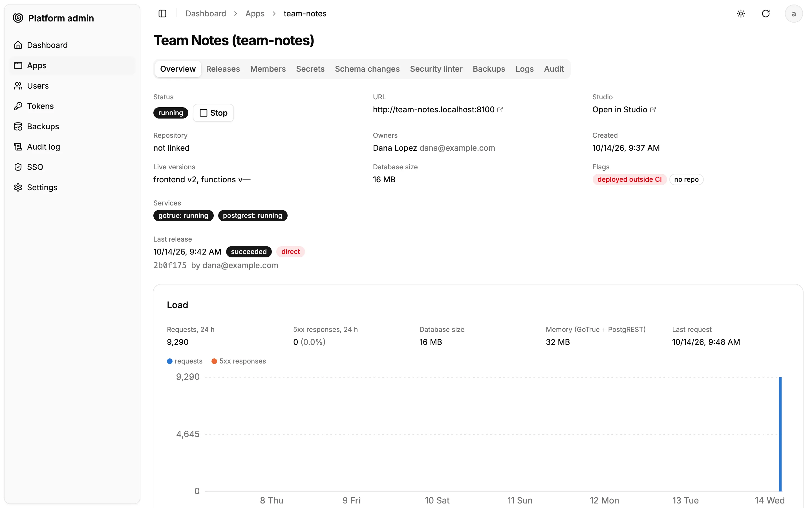The image size is (812, 508).
Task: Click external link icon beside app URL
Action: [x=500, y=110]
